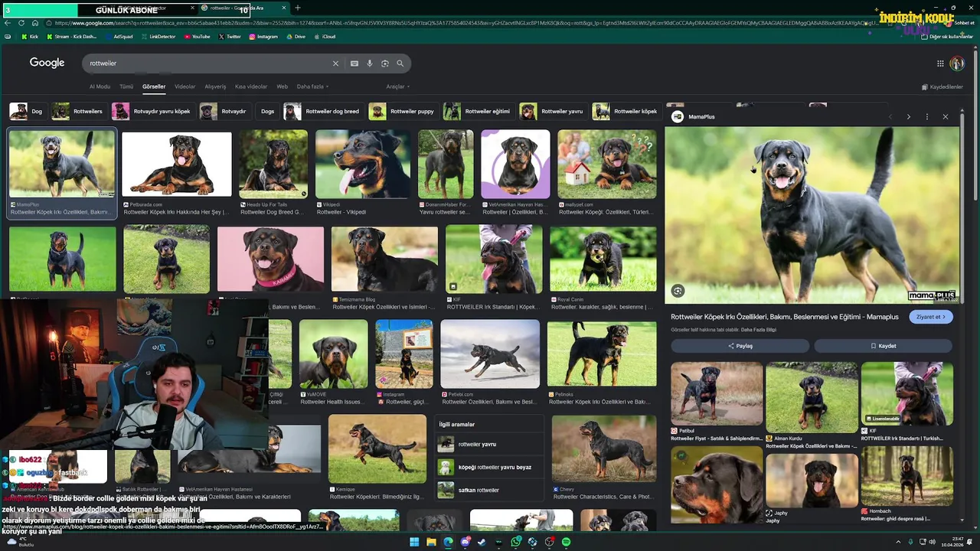Switch to the Alışveriş tab

click(215, 86)
